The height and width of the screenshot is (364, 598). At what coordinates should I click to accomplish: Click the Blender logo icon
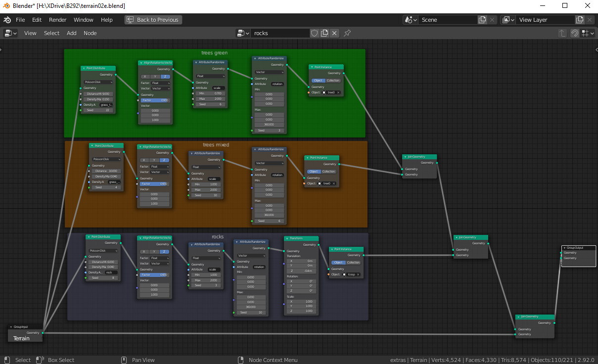[7, 20]
